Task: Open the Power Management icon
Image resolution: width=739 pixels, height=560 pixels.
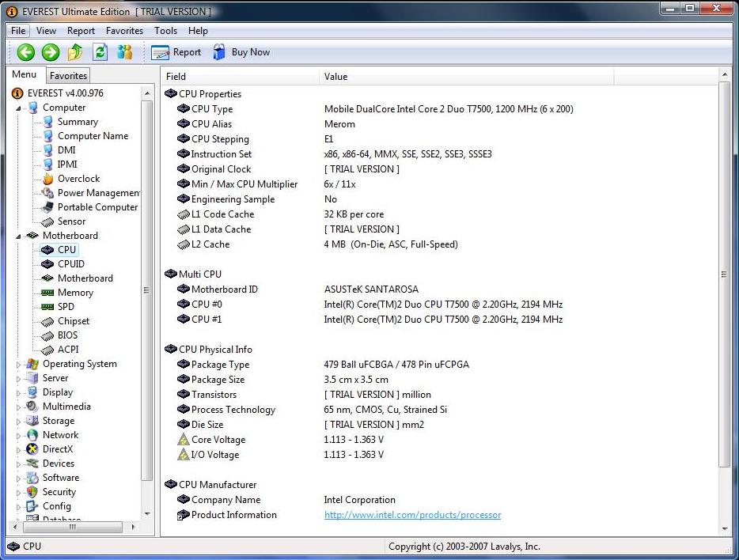Action: (47, 193)
